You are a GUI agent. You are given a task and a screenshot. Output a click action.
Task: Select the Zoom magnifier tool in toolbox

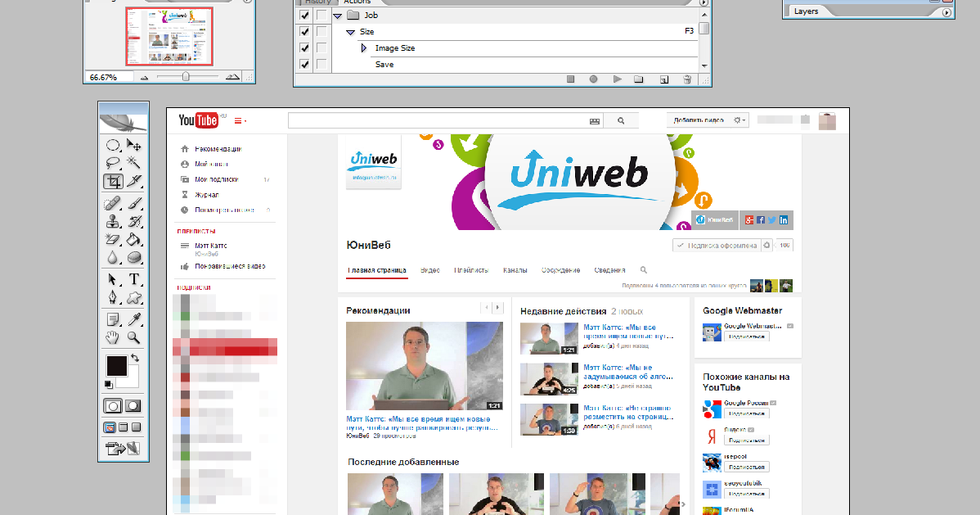coord(134,338)
